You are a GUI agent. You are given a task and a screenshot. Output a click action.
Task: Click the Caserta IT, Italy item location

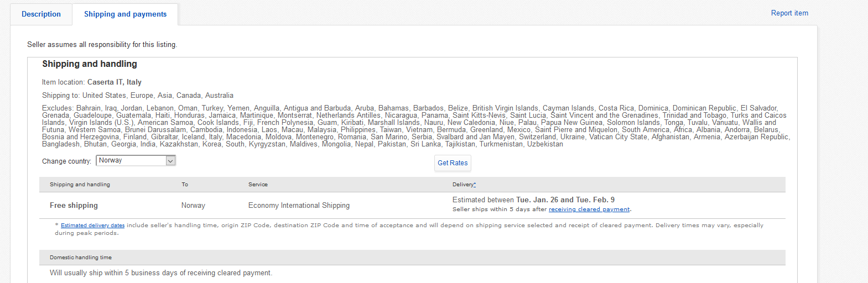115,82
